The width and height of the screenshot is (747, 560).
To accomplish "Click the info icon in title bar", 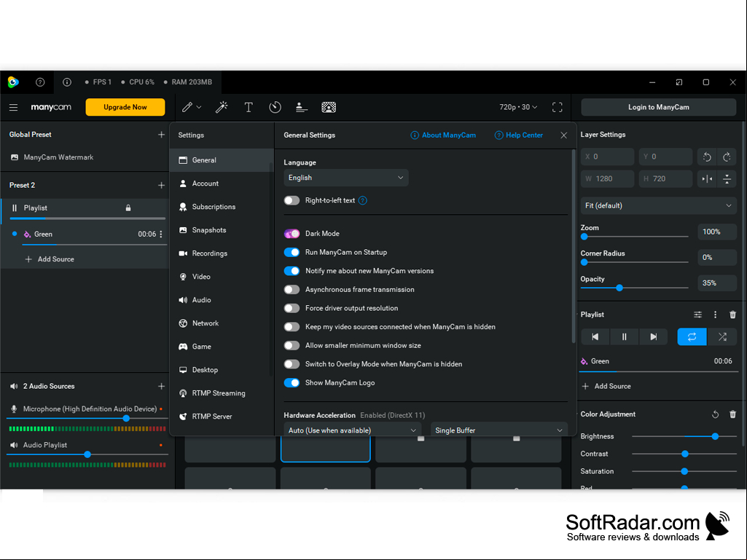I will [67, 82].
